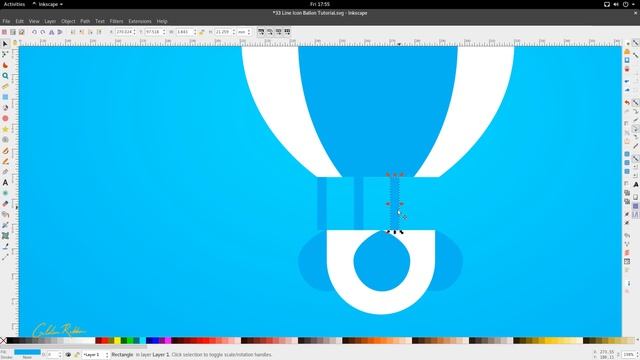Click Height field spinner arrows

pos(234,32)
